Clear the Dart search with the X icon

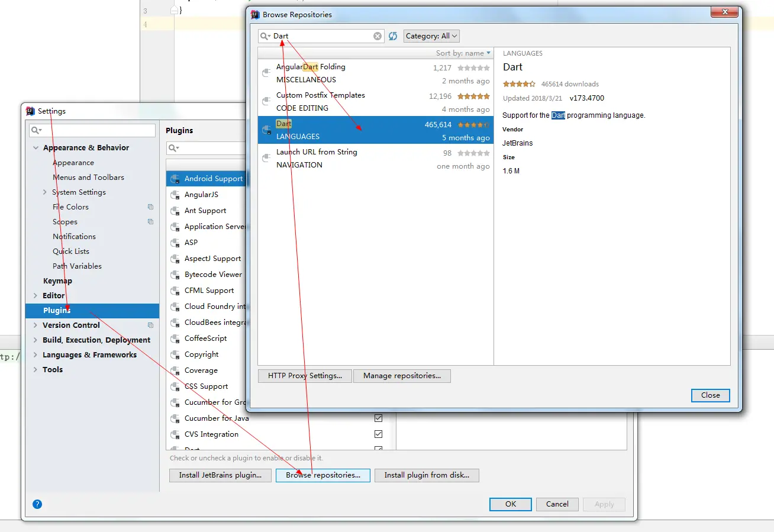[x=378, y=36]
